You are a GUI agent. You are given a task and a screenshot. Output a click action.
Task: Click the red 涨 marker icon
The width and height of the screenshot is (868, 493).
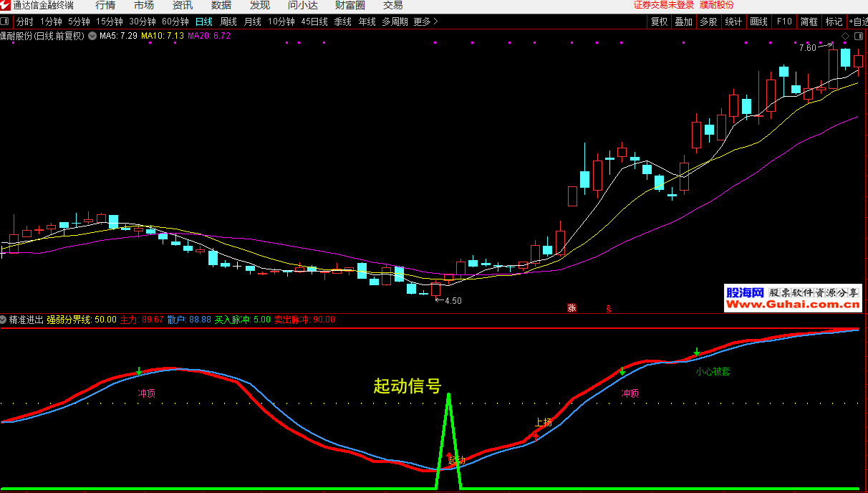click(572, 308)
